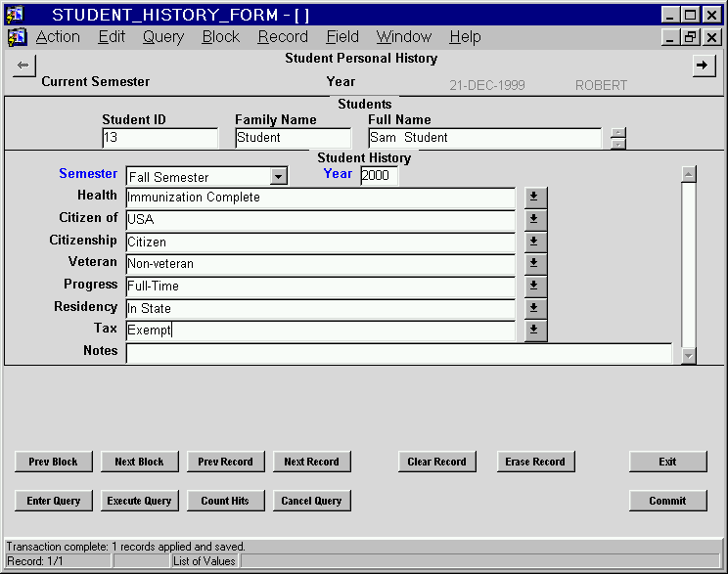The height and width of the screenshot is (574, 728).
Task: Click the Full Name field
Action: [x=484, y=138]
